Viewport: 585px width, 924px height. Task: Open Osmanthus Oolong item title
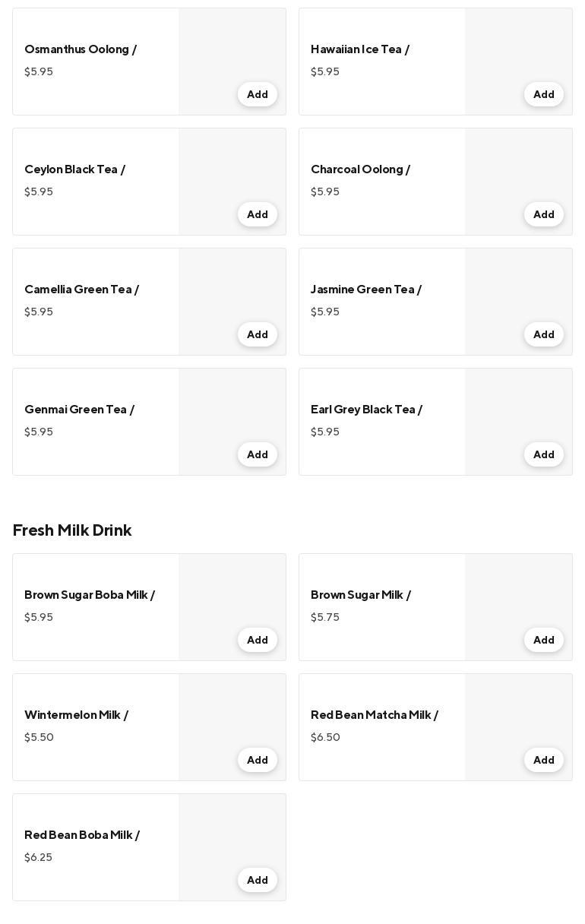(x=81, y=49)
